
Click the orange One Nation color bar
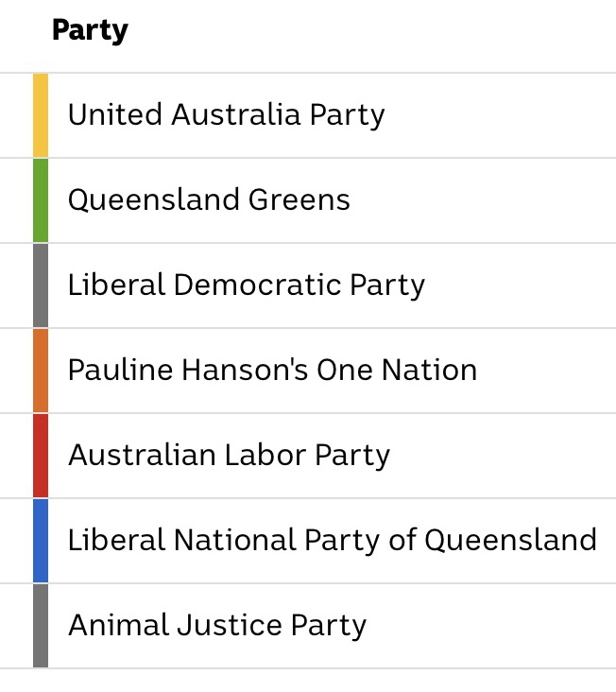(41, 371)
